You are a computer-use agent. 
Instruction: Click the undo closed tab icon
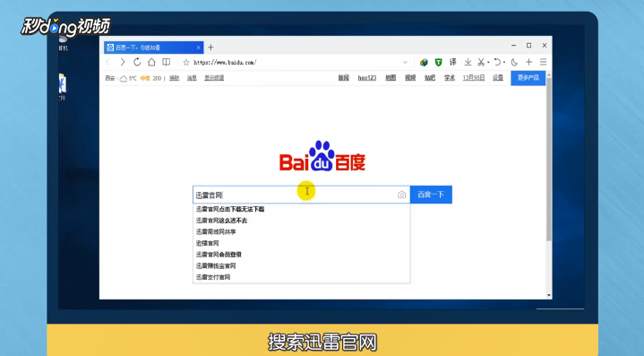click(x=497, y=62)
